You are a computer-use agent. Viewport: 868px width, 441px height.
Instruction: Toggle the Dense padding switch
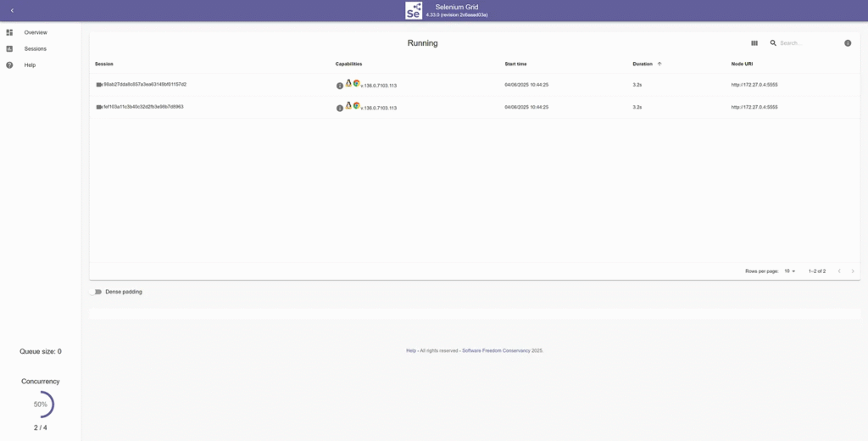click(x=96, y=292)
